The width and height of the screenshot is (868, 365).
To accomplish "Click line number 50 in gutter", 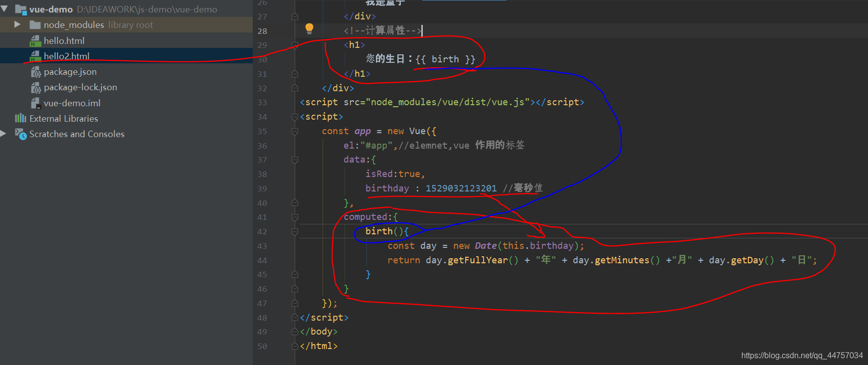I will 262,347.
